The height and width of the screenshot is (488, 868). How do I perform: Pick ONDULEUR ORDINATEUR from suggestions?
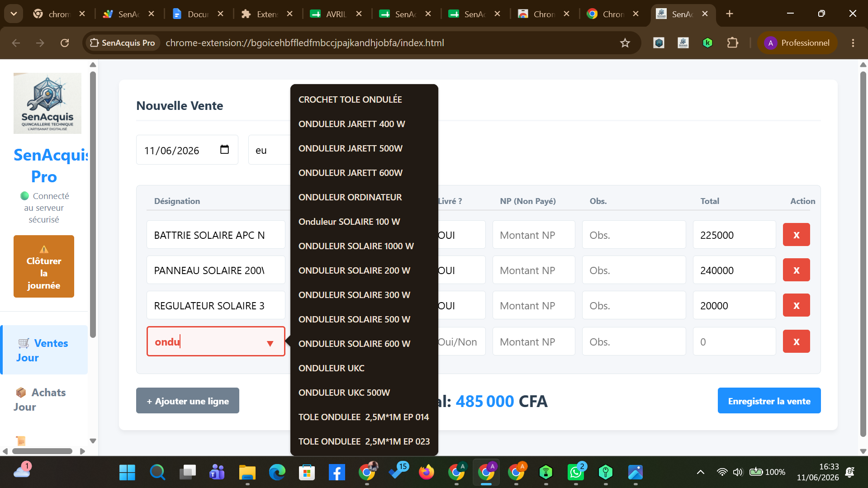(x=364, y=197)
